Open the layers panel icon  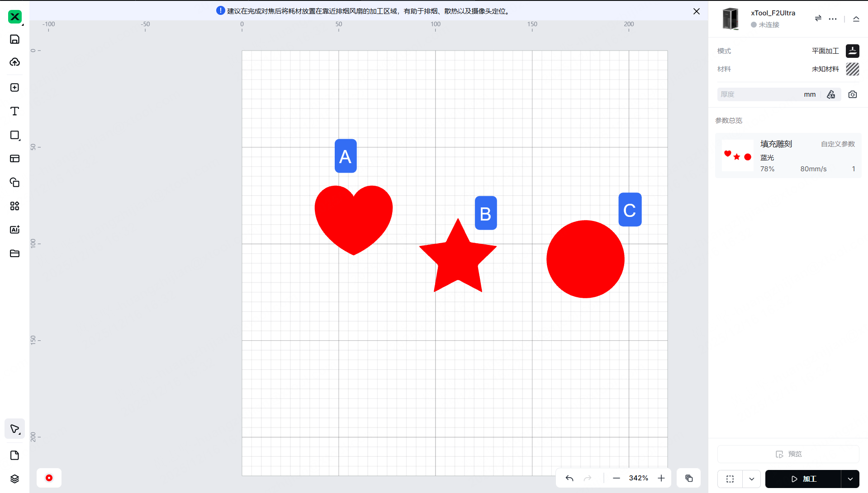click(x=14, y=479)
